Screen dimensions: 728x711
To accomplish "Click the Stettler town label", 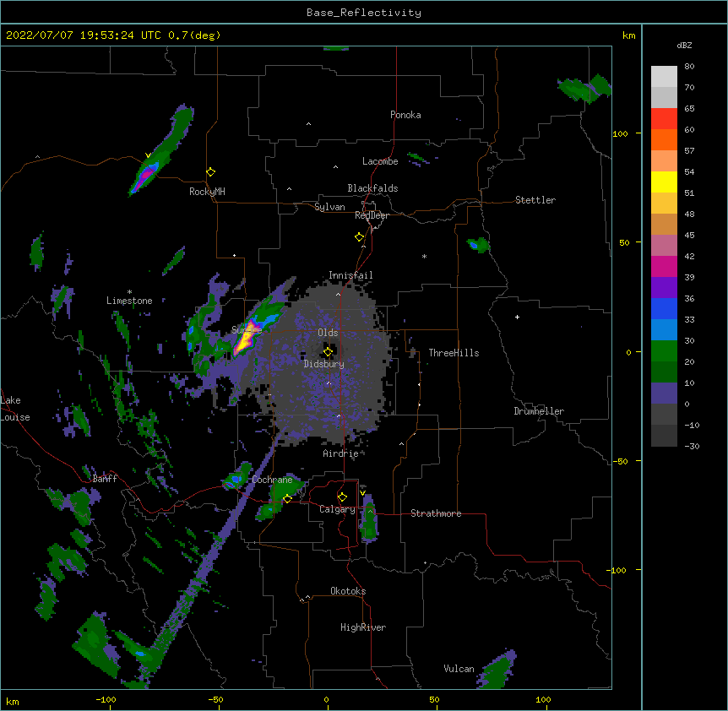I will pos(535,200).
